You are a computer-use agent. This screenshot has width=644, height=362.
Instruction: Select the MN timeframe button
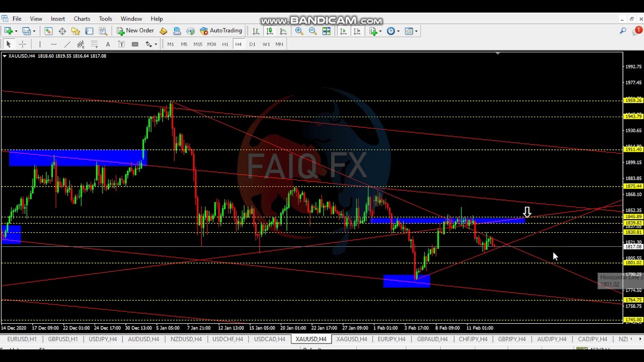(x=279, y=44)
